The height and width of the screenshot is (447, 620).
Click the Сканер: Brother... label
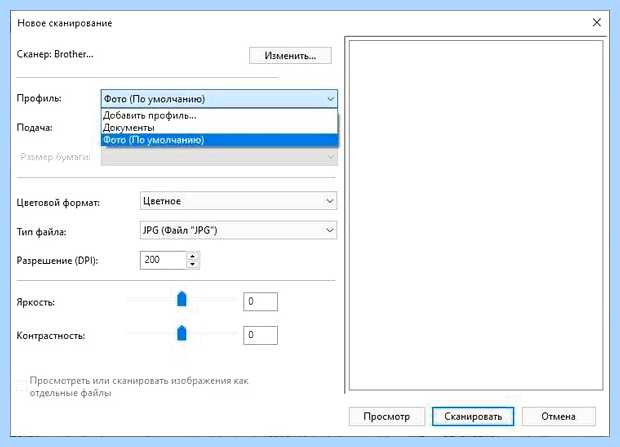pos(55,54)
